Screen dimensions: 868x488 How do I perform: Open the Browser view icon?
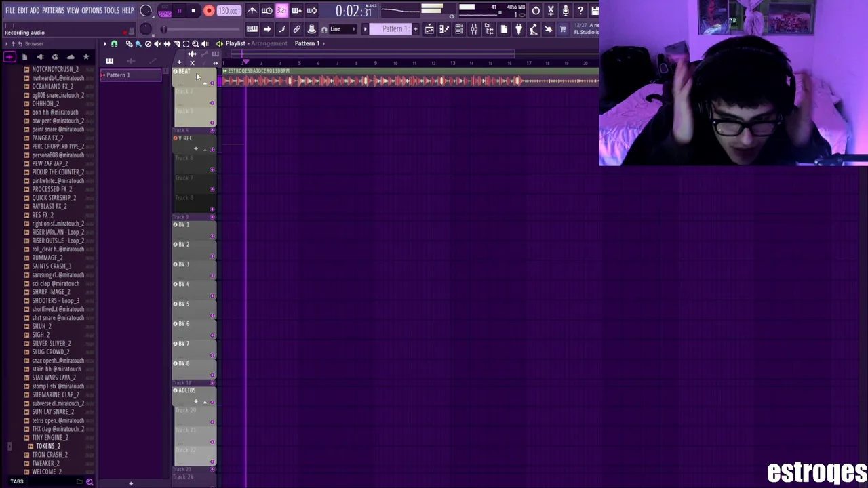[x=489, y=29]
